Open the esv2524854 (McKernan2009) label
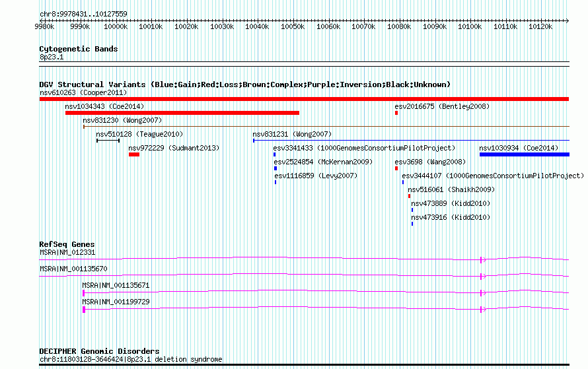 click(x=323, y=162)
